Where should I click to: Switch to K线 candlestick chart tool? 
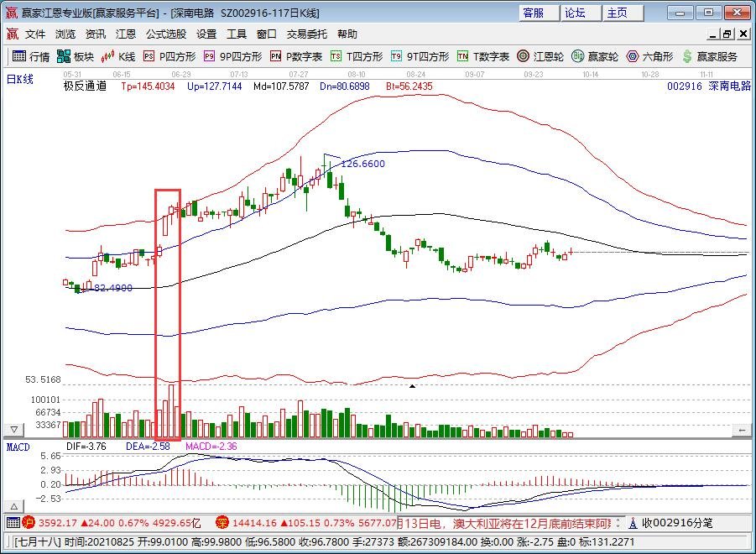pos(118,56)
